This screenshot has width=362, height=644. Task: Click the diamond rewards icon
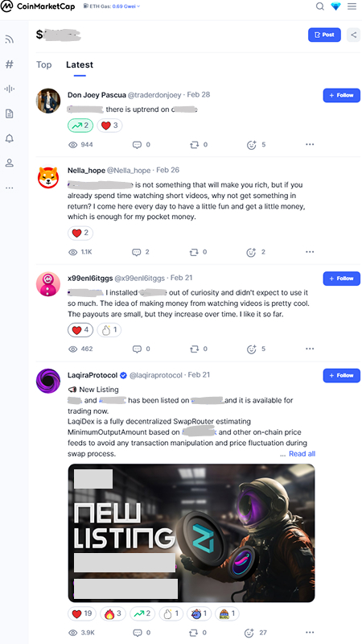pyautogui.click(x=335, y=6)
